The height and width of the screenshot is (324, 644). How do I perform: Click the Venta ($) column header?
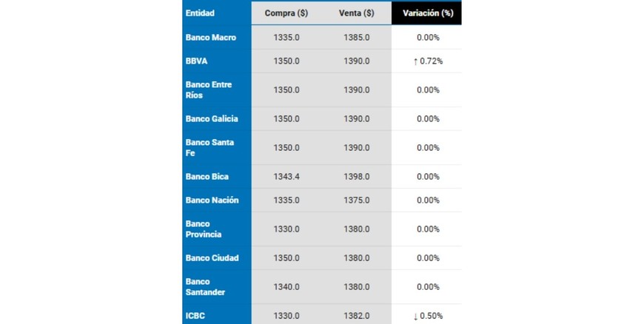(356, 13)
